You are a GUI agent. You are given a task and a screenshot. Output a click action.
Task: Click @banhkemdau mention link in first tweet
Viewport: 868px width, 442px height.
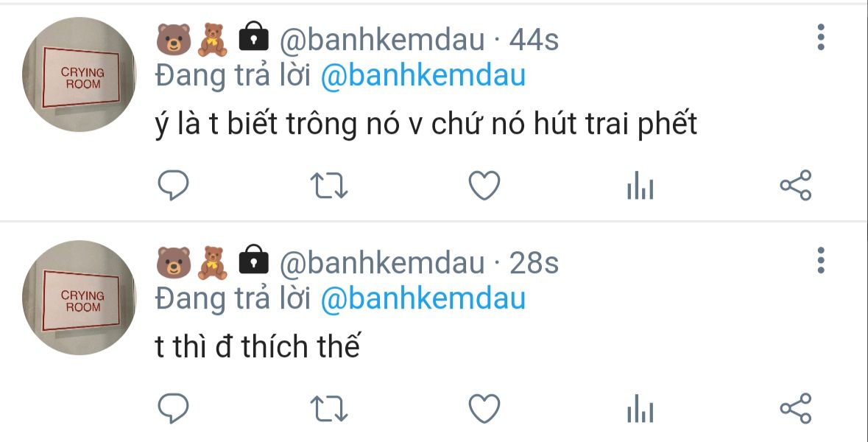pos(423,76)
